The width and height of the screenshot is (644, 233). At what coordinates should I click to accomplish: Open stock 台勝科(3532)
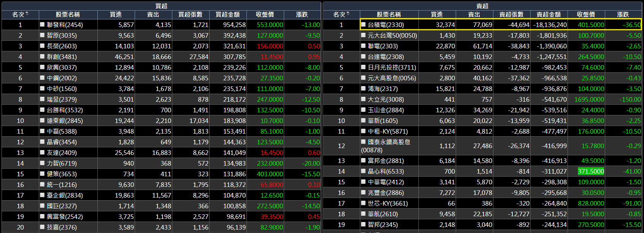pyautogui.click(x=65, y=110)
